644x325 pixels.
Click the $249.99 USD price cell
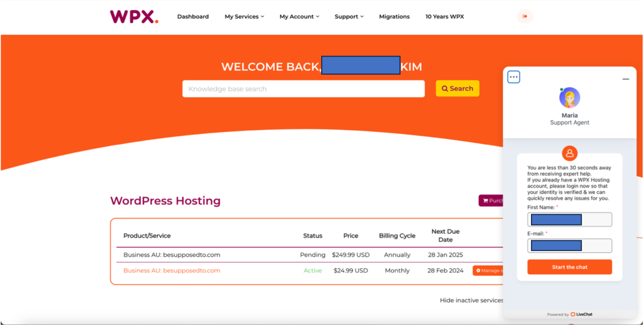click(351, 255)
